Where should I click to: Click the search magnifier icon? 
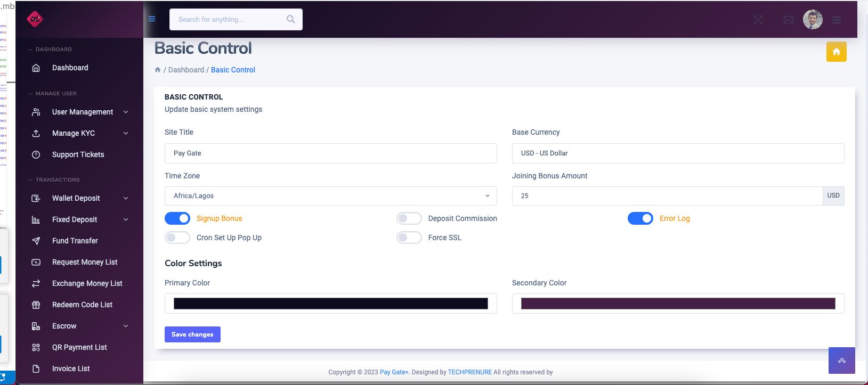(x=290, y=19)
